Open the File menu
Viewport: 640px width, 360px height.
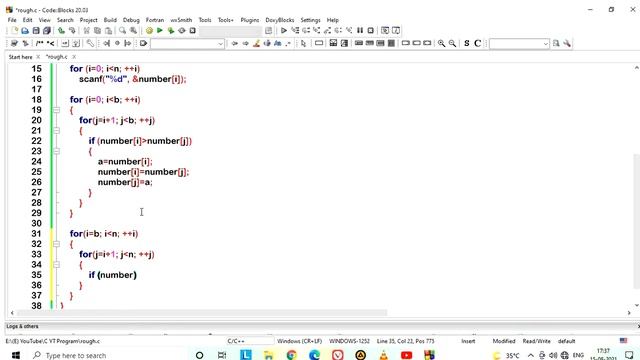(x=12, y=20)
